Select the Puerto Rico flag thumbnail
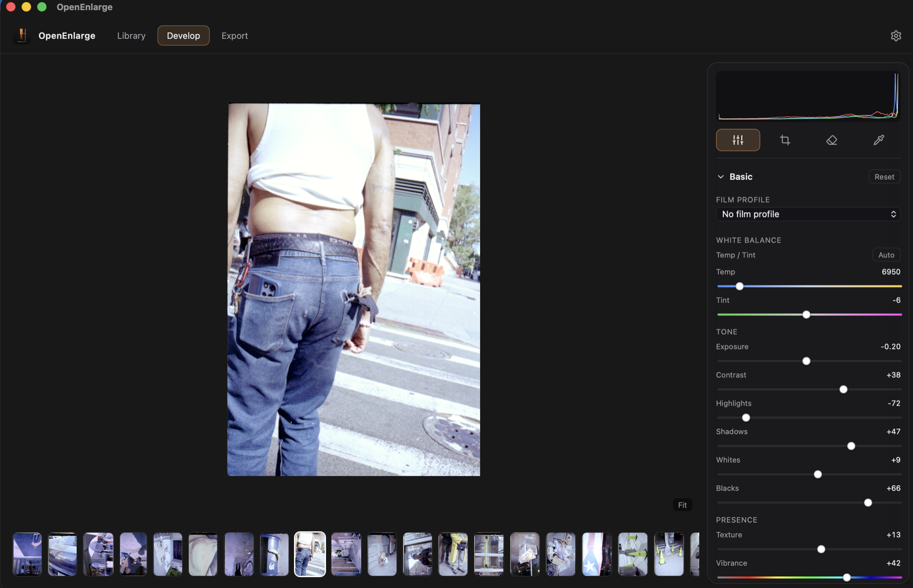Viewport: 913px width, 588px height. click(x=597, y=554)
